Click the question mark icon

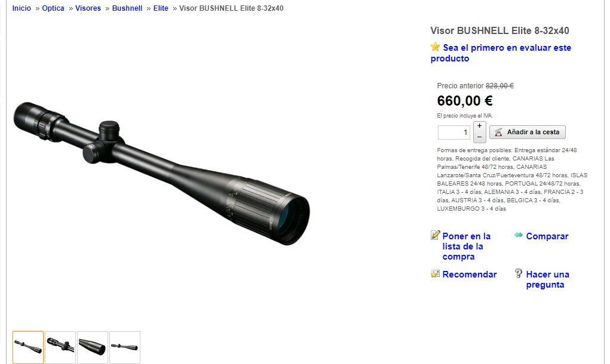pyautogui.click(x=519, y=273)
